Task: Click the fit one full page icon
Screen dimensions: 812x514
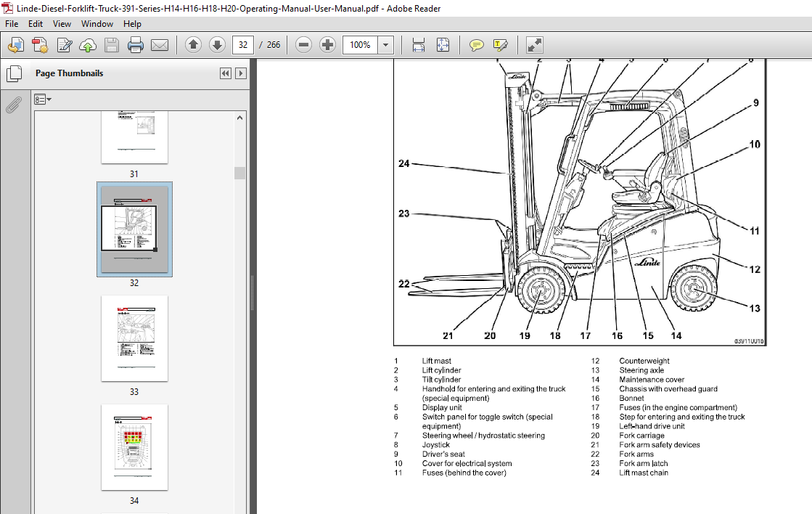Action: (x=443, y=45)
